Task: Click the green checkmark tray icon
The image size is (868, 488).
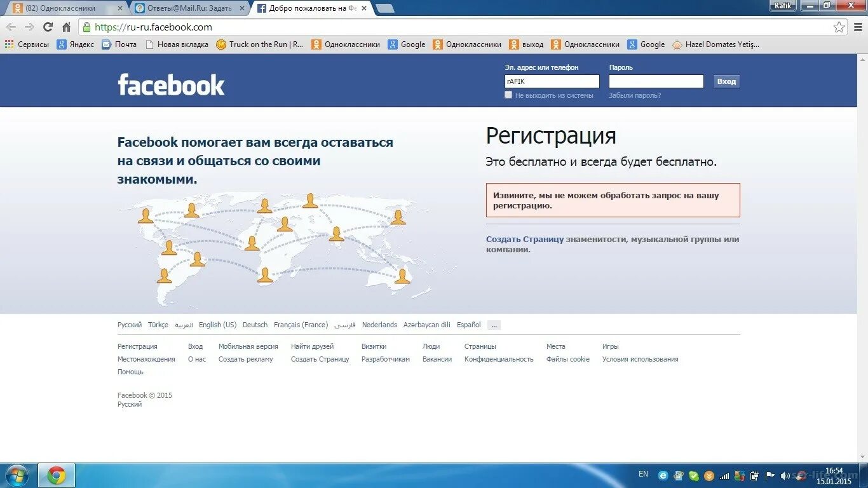Action: [694, 475]
